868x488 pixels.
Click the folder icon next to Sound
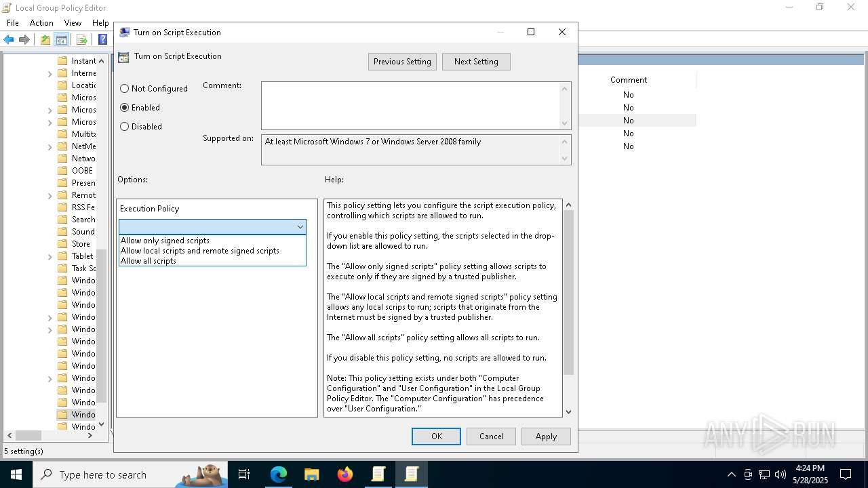[62, 232]
